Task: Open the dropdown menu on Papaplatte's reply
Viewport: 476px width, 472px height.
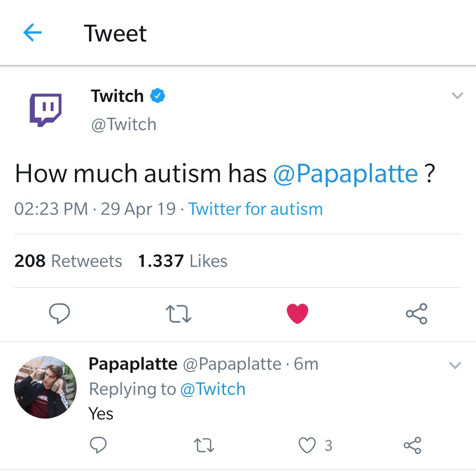Action: click(x=455, y=364)
